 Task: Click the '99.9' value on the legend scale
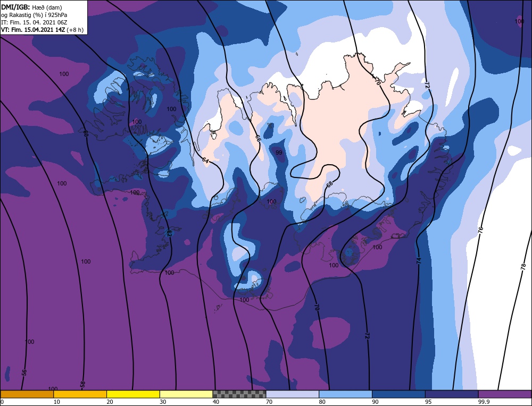coord(483,402)
